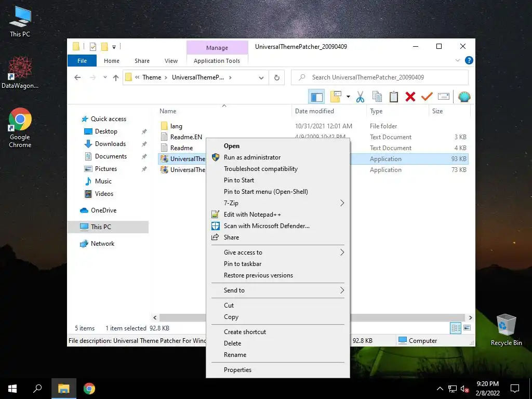Toggle the navigation pane toolbar icon

[x=316, y=97]
